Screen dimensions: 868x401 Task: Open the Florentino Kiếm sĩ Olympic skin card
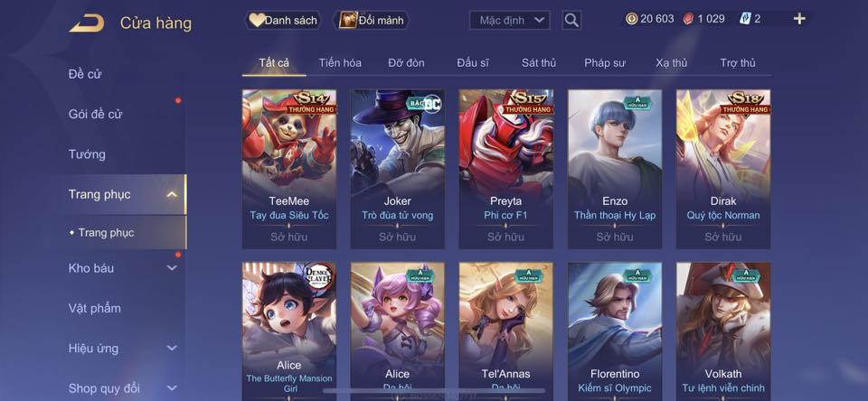(x=615, y=331)
